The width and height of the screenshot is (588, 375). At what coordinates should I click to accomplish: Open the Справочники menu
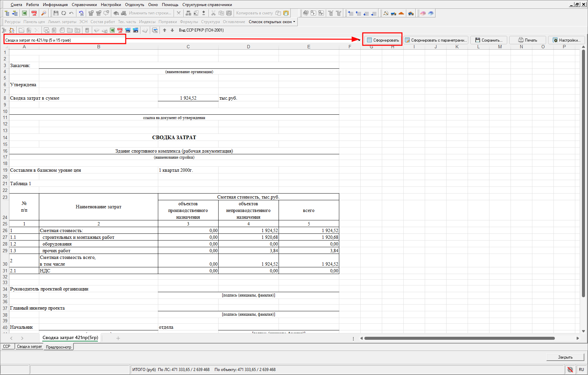tap(84, 5)
